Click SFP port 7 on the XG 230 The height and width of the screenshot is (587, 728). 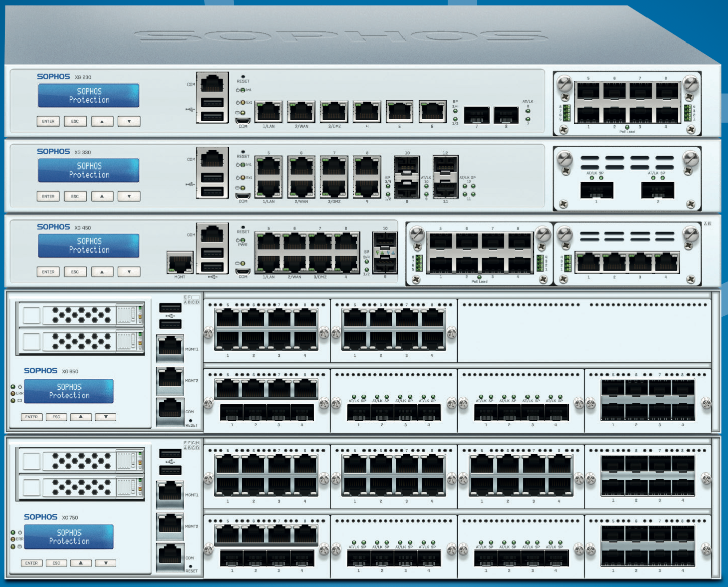[476, 115]
